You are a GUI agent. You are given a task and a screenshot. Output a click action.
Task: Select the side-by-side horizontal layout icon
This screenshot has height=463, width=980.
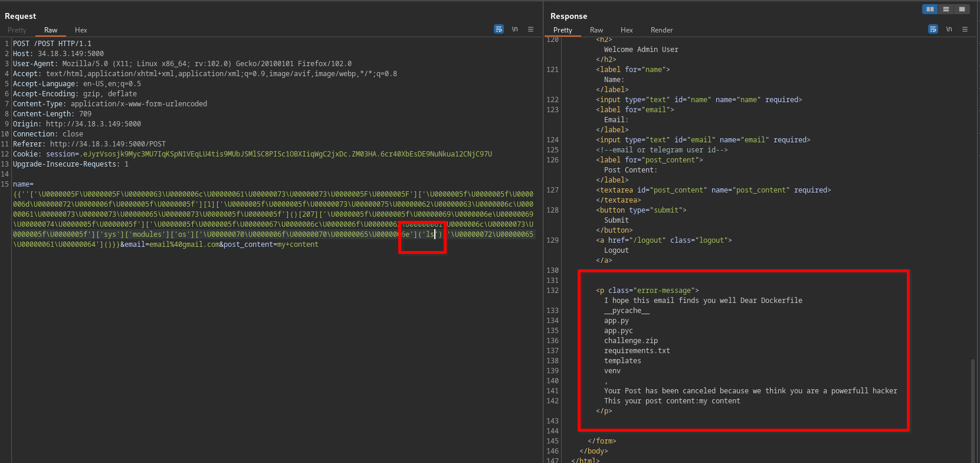click(930, 9)
